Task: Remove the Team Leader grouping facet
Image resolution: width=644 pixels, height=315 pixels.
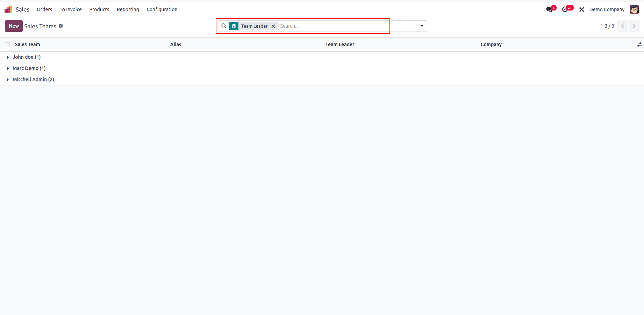Action: [273, 26]
